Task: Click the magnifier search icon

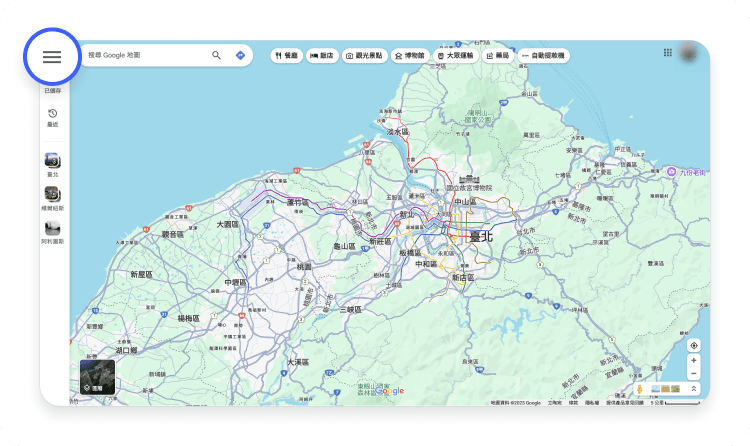Action: [x=216, y=56]
